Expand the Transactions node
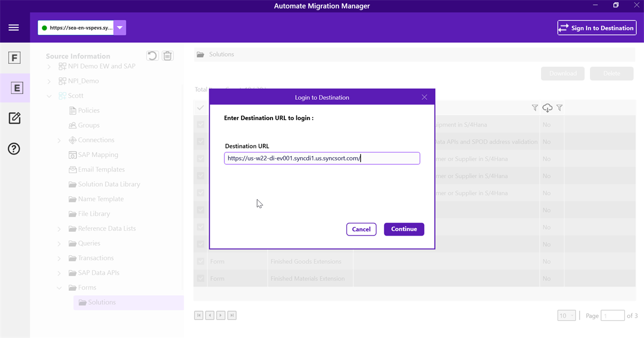The width and height of the screenshot is (644, 338). tap(59, 258)
